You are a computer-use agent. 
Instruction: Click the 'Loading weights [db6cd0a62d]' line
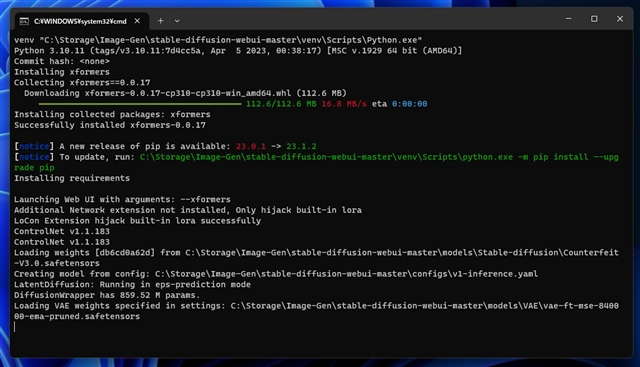pyautogui.click(x=316, y=258)
